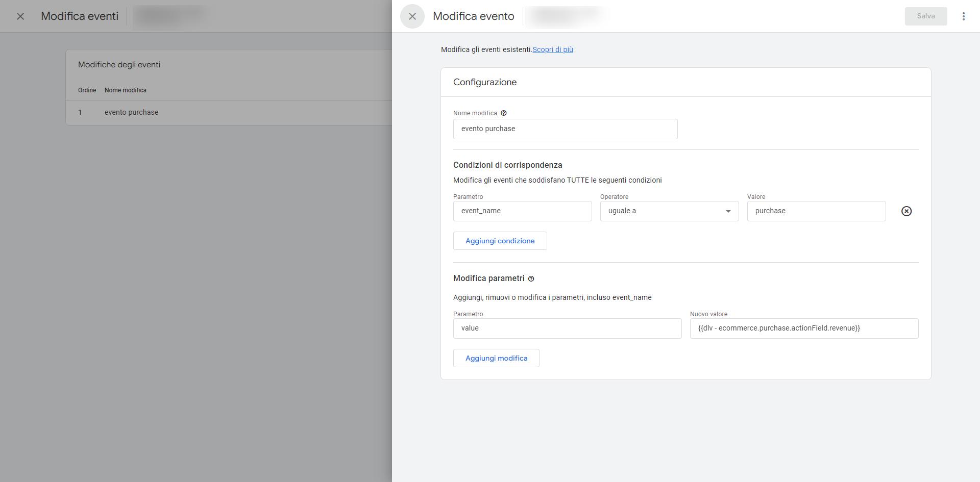Click the Nome modifica column header
980x482 pixels.
(125, 90)
